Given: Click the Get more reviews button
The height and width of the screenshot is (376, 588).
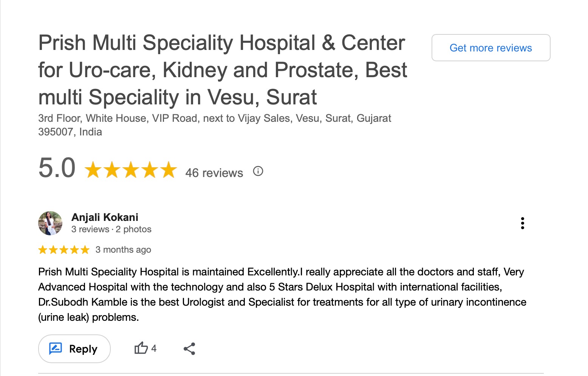Looking at the screenshot, I should [x=491, y=48].
